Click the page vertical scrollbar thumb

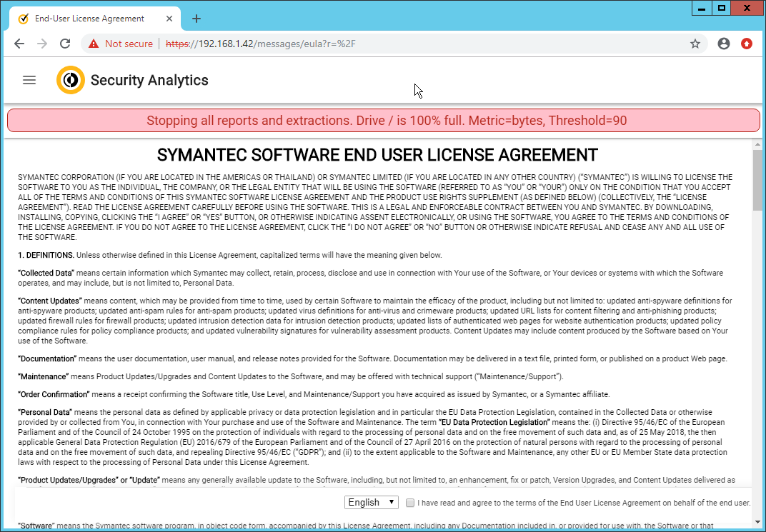[x=757, y=180]
